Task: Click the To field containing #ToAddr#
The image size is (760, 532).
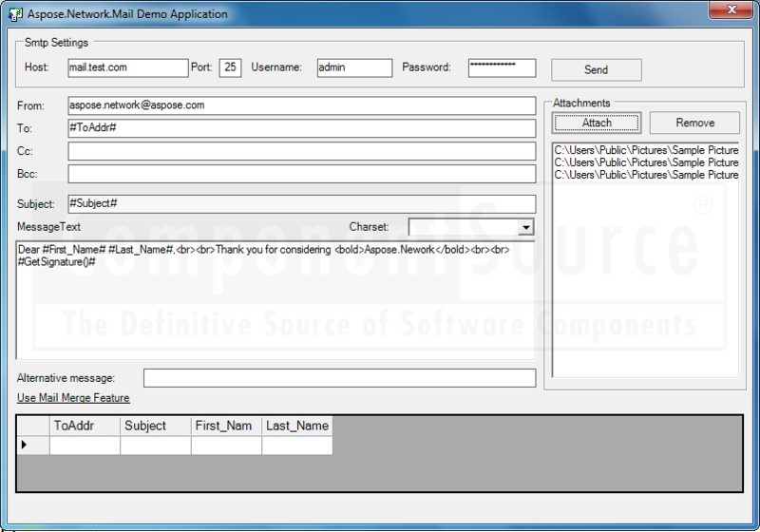Action: coord(302,128)
